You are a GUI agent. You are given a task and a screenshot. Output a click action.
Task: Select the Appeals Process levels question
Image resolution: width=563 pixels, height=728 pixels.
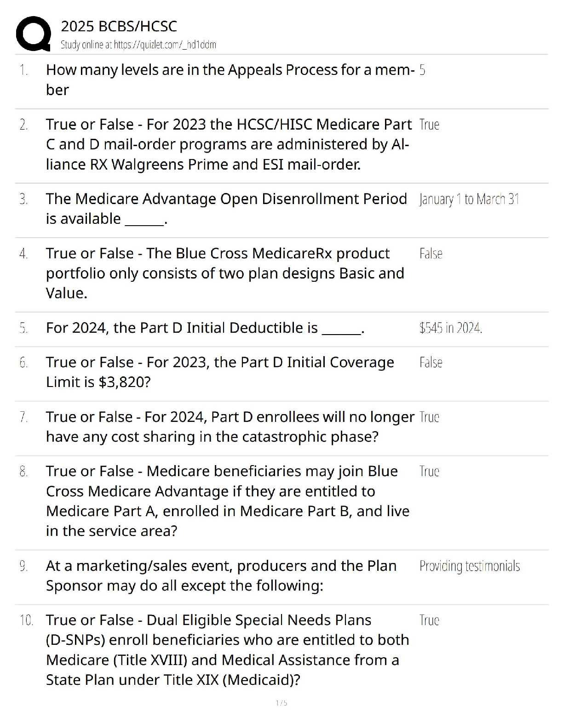[x=230, y=80]
